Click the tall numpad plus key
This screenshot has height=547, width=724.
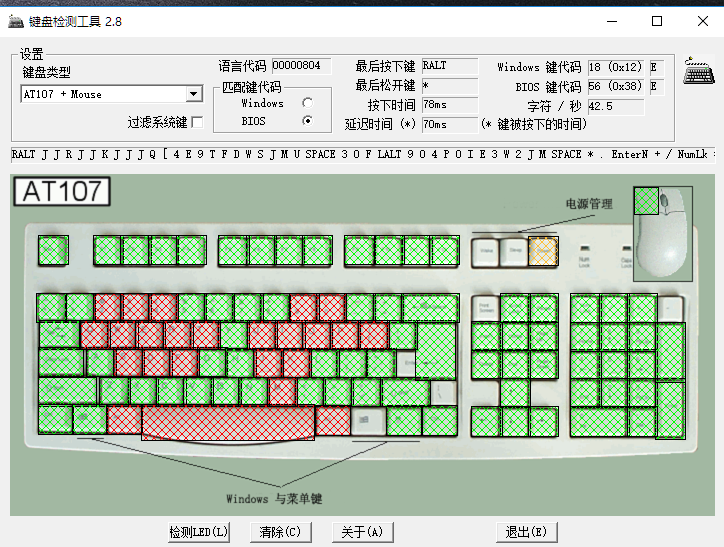point(670,352)
